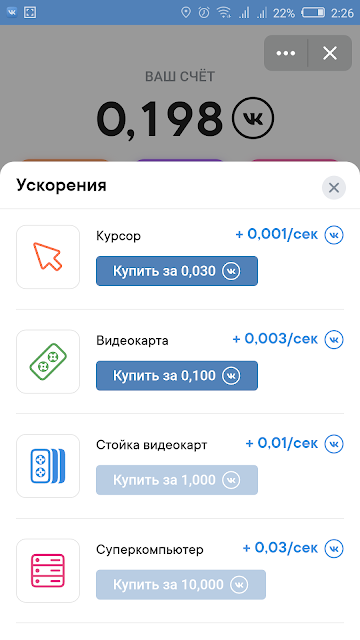Viewport: 360px width, 640px height.
Task: Tap disabled Купить за 1,000 button
Action: (x=177, y=480)
